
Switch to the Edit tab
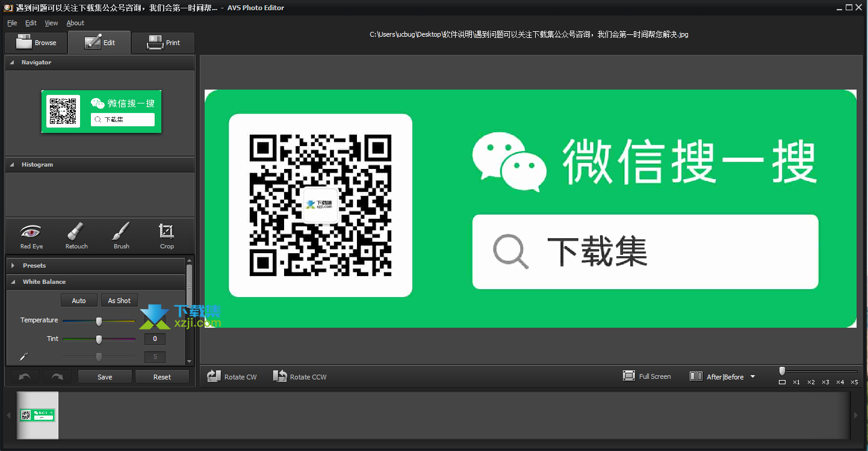(x=99, y=43)
